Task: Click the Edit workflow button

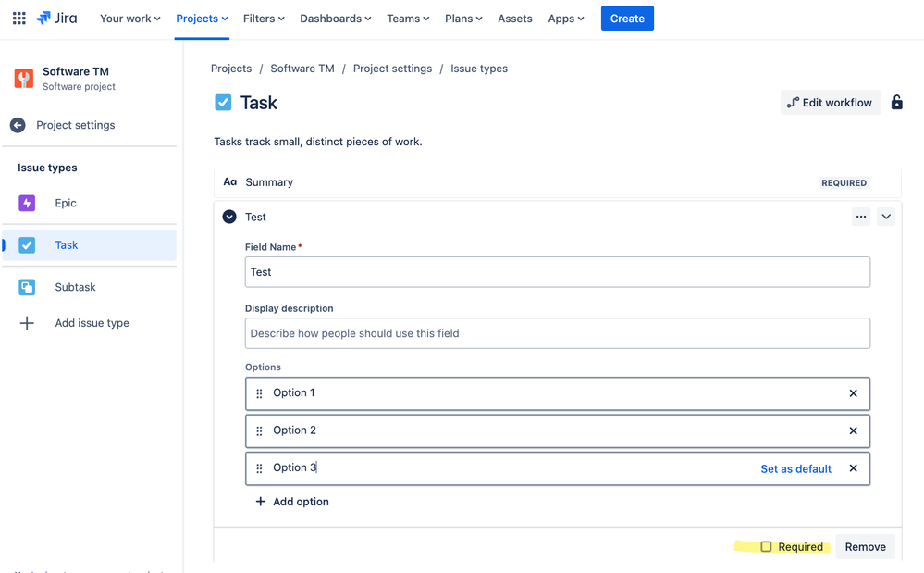Action: click(831, 103)
